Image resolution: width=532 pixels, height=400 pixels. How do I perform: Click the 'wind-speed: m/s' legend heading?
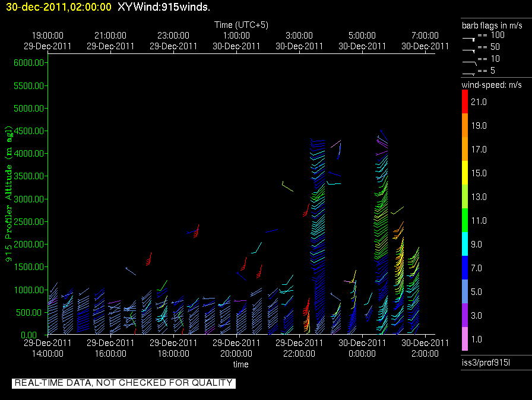coord(492,85)
